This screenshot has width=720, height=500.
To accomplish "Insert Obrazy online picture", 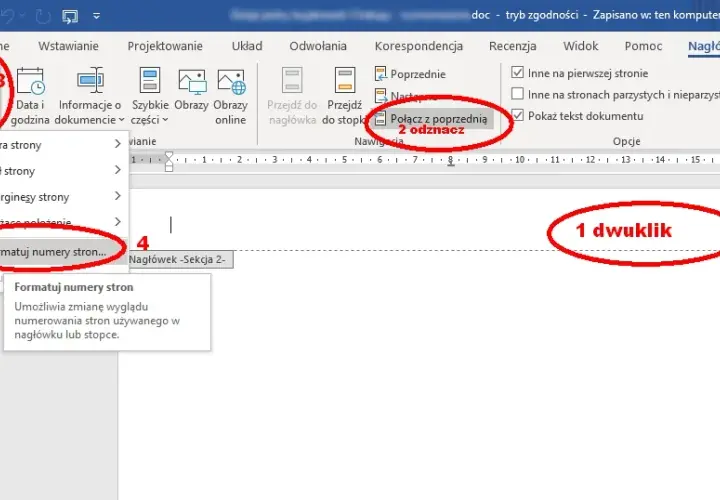I will tap(231, 96).
